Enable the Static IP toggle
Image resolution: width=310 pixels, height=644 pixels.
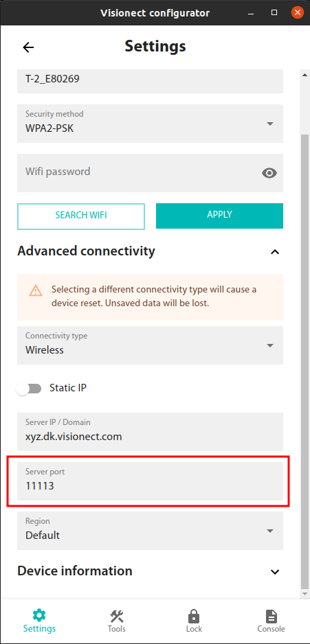pyautogui.click(x=29, y=389)
